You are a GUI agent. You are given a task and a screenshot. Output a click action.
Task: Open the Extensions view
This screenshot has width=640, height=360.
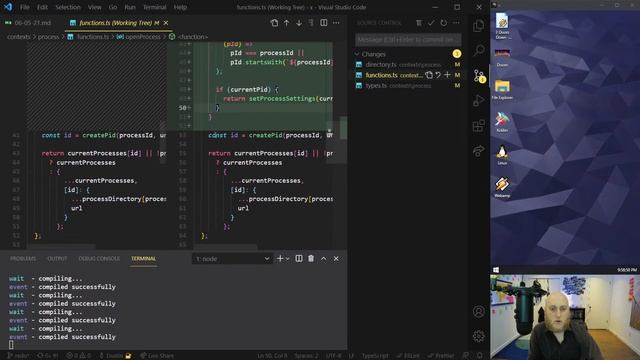click(478, 126)
